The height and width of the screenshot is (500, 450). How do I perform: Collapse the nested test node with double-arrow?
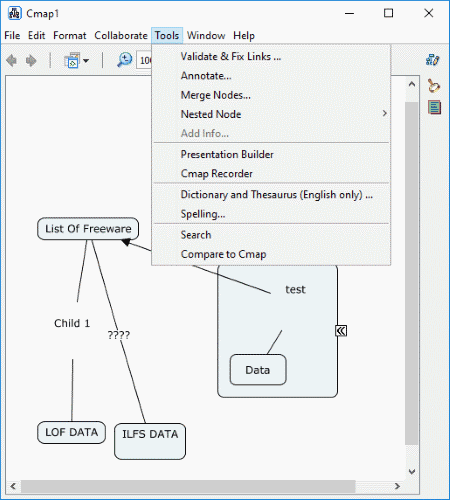pyautogui.click(x=341, y=331)
